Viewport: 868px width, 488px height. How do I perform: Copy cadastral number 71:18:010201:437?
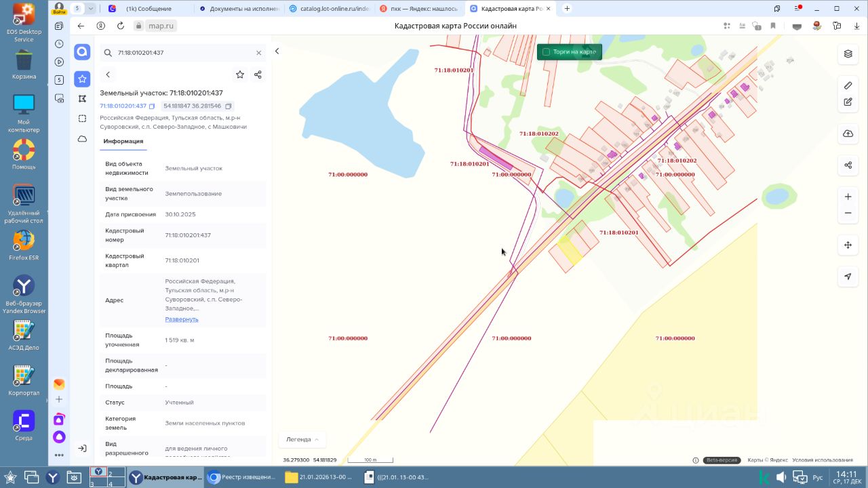click(x=152, y=106)
